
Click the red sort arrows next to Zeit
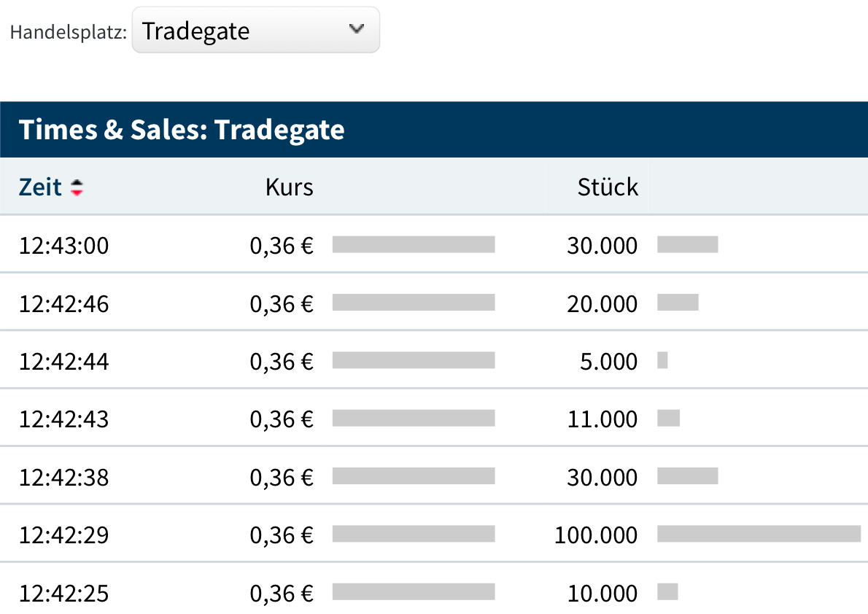coord(77,187)
